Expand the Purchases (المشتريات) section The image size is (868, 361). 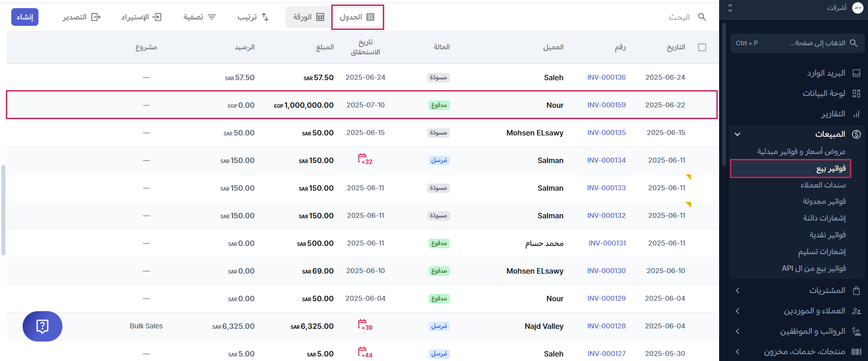coord(737,290)
